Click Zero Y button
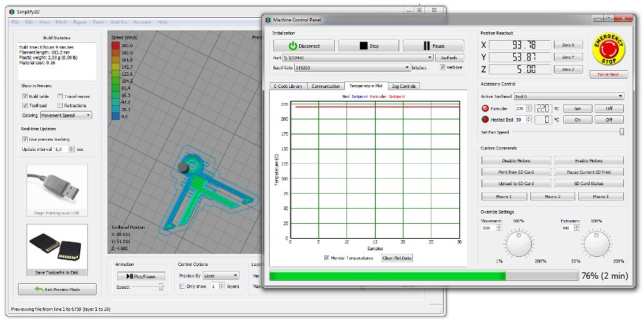644x321 pixels. pos(568,57)
